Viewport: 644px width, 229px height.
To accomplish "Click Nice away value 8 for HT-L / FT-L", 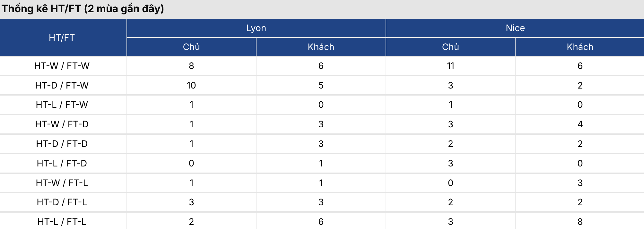I will pos(580,222).
